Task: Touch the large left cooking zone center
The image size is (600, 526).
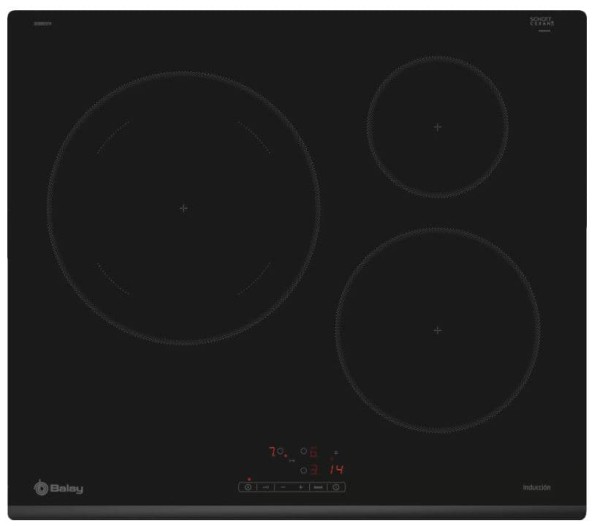Action: [183, 208]
